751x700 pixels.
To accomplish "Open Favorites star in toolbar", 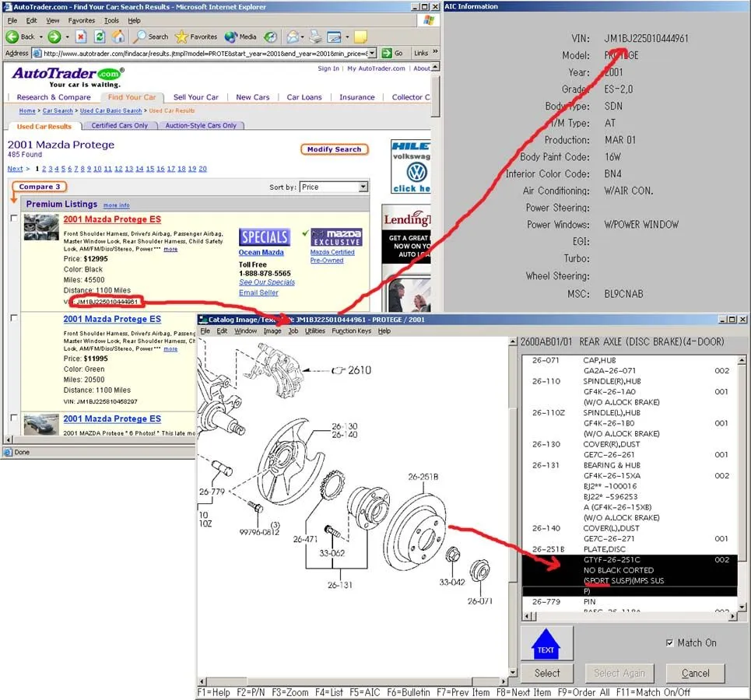I will 182,37.
